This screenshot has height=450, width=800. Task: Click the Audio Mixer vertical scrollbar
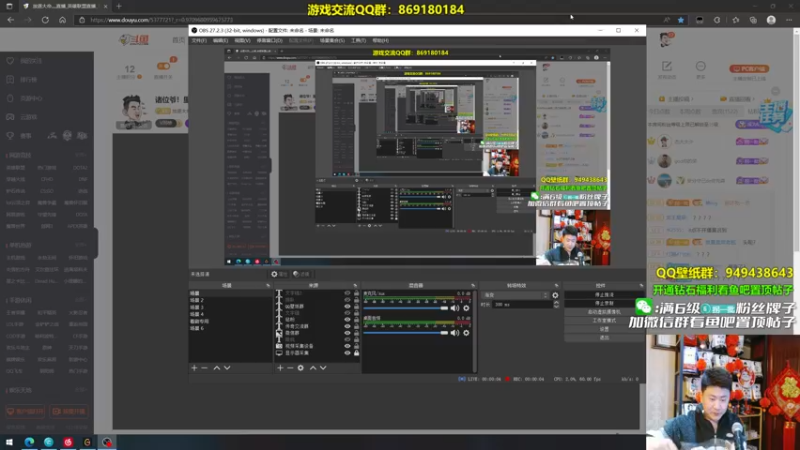tap(475, 331)
